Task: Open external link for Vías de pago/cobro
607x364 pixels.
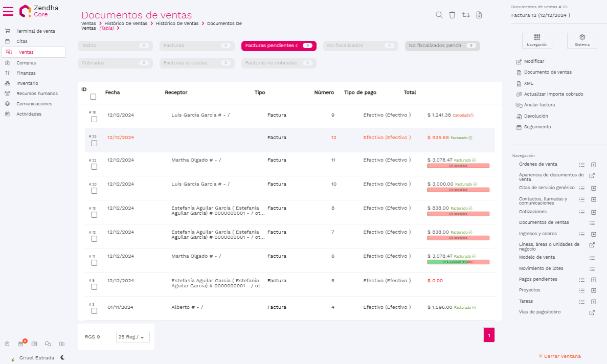Action: tap(592, 312)
